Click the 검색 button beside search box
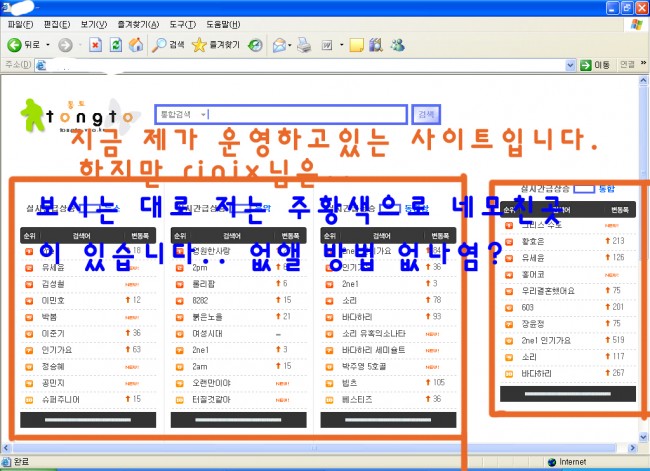 coord(427,114)
